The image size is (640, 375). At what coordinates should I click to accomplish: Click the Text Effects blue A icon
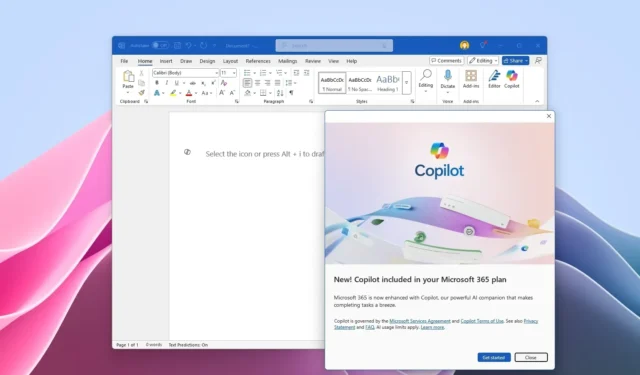157,93
